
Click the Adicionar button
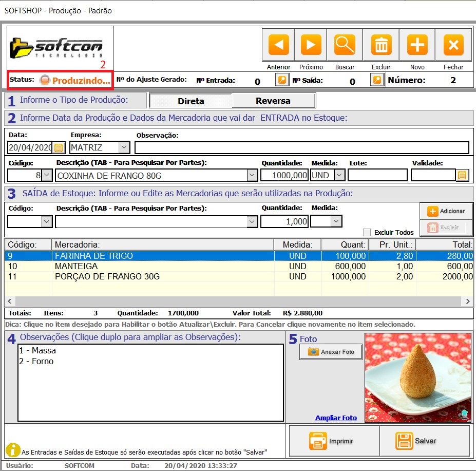[446, 211]
